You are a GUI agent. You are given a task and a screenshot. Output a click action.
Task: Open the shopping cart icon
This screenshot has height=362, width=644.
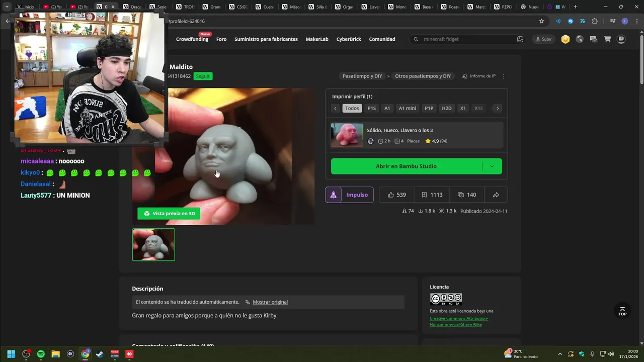coord(607,39)
